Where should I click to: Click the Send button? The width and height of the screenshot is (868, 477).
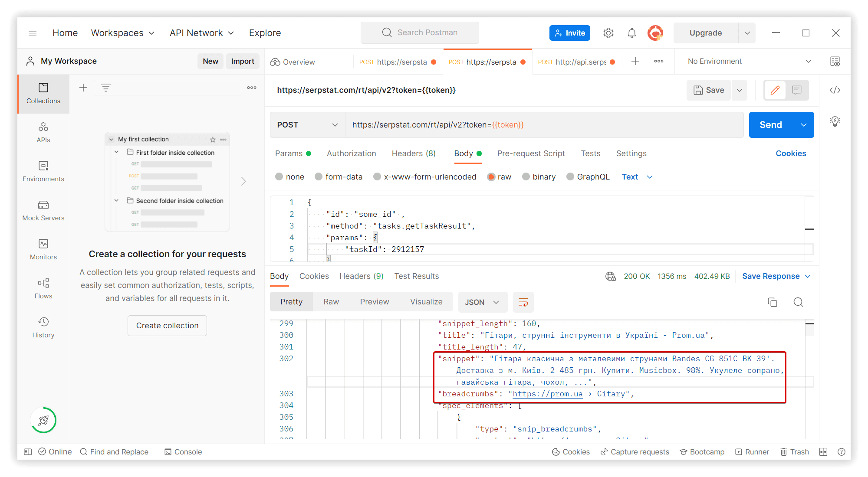(771, 125)
